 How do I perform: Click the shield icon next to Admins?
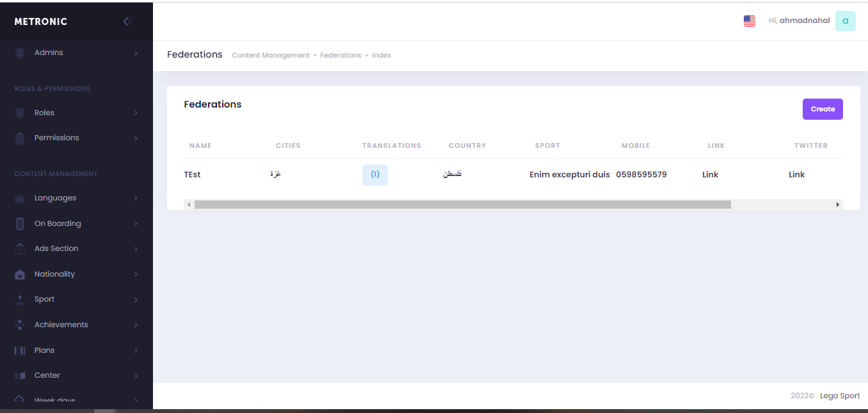pos(20,53)
